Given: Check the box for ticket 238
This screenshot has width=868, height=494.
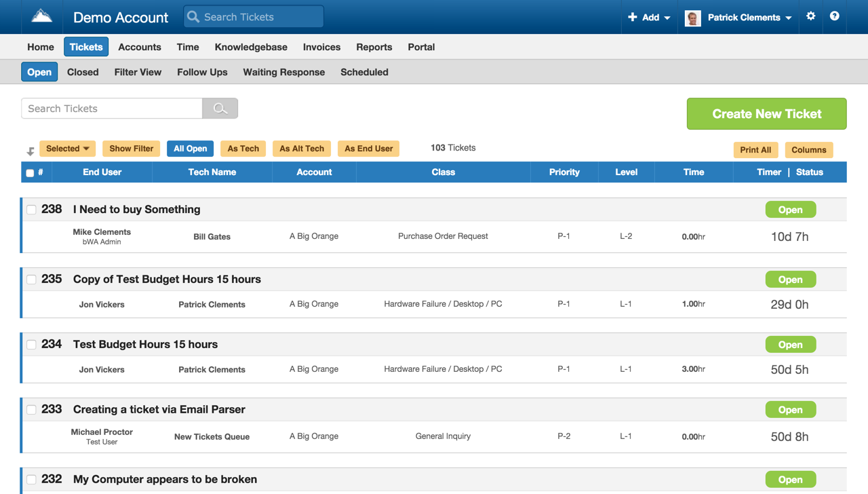Looking at the screenshot, I should (x=31, y=210).
